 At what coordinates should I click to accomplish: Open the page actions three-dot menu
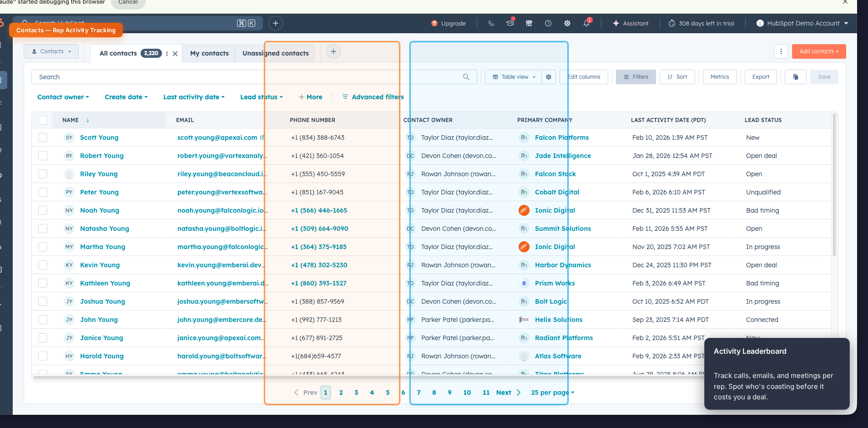[781, 51]
